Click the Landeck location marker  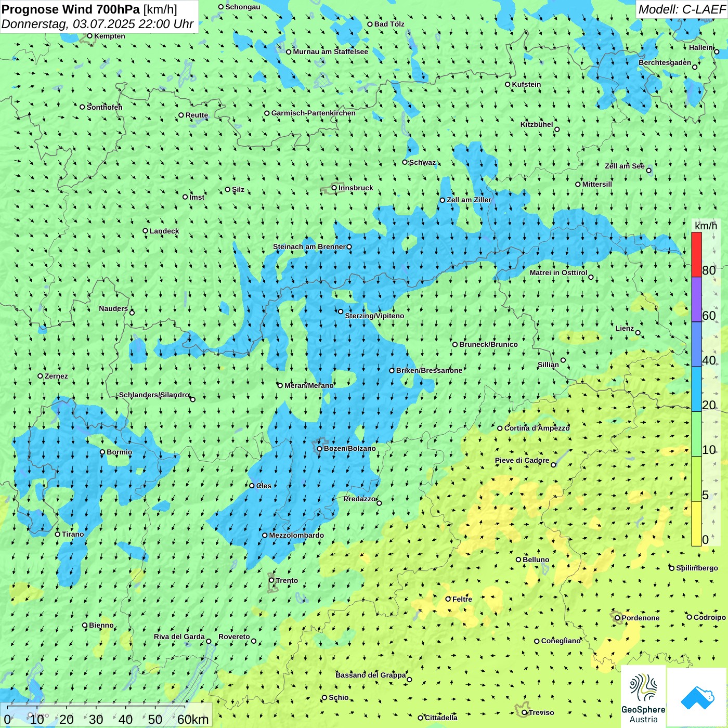[146, 231]
